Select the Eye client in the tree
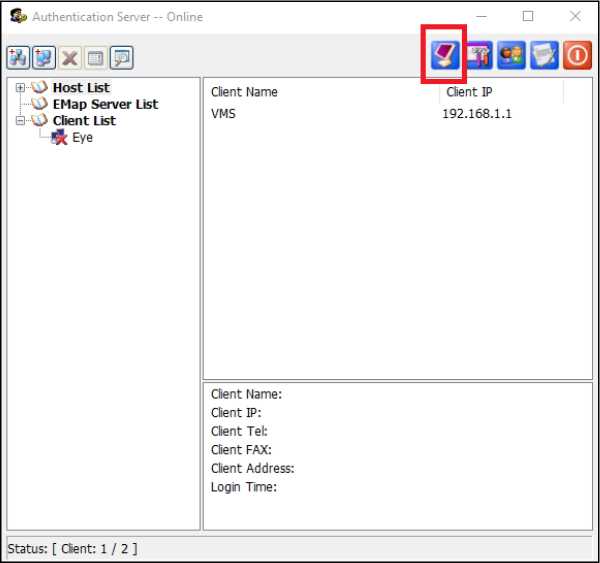 tap(82, 137)
